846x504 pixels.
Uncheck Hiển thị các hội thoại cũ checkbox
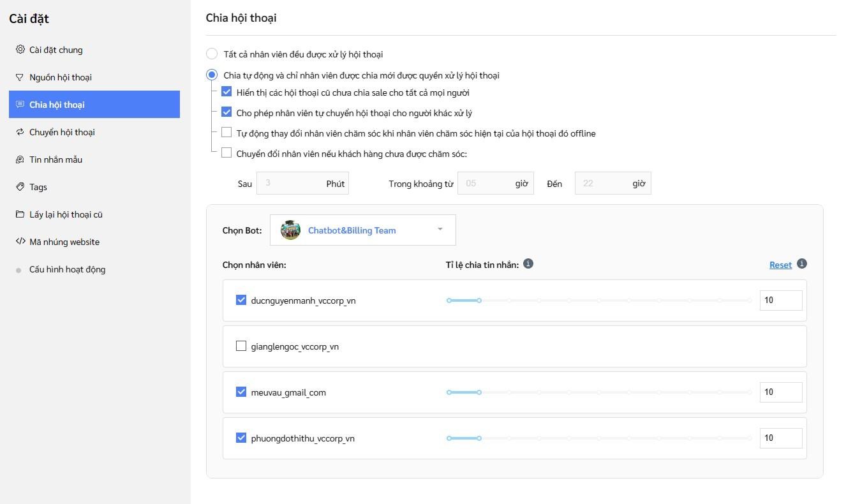pyautogui.click(x=226, y=93)
